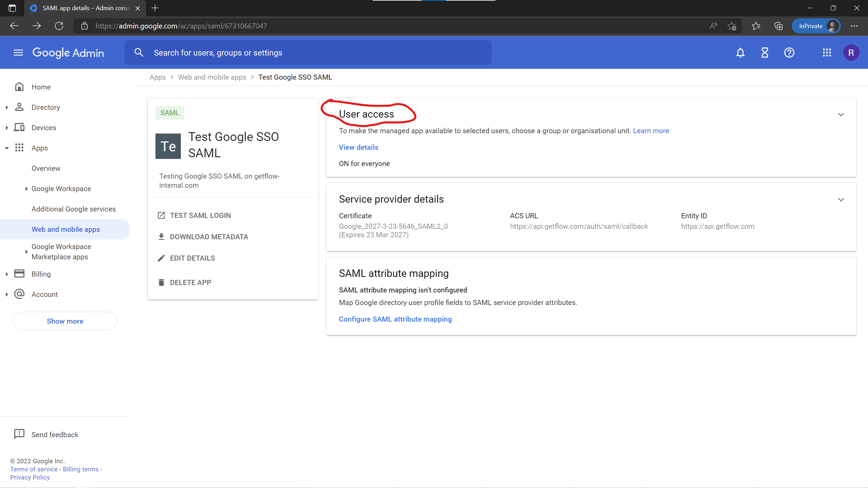Click the Home house icon in sidebar
This screenshot has height=488, width=868.
pyautogui.click(x=19, y=87)
